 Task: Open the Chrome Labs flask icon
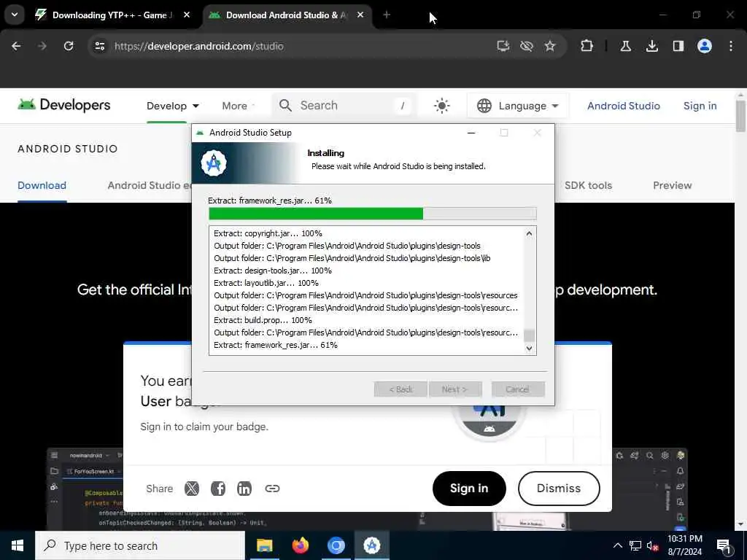click(626, 46)
